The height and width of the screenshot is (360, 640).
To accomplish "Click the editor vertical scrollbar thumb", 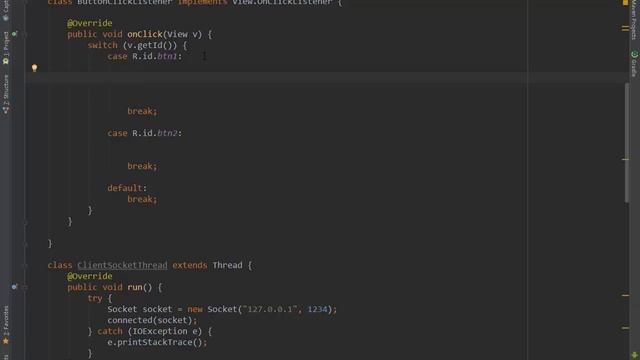I will click(x=627, y=142).
